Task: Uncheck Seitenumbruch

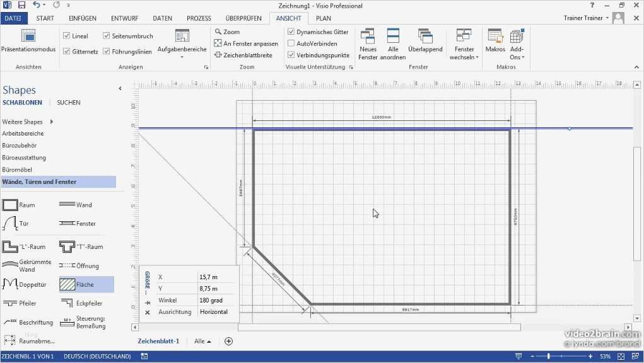Action: pyautogui.click(x=107, y=36)
